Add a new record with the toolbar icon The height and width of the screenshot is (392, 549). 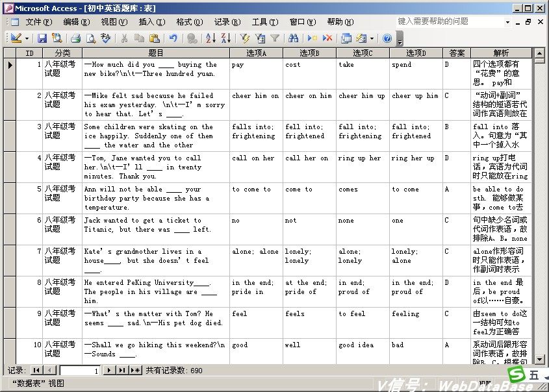312,38
